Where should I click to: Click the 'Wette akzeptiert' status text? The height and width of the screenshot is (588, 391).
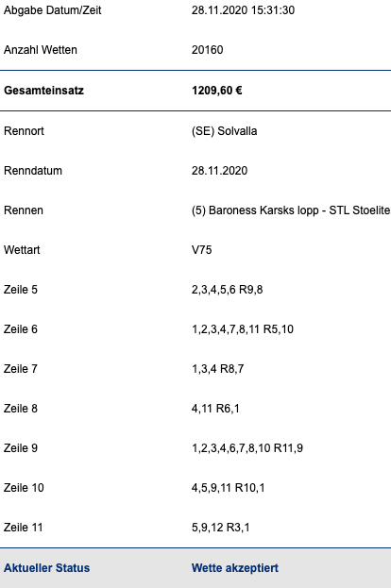click(x=235, y=568)
